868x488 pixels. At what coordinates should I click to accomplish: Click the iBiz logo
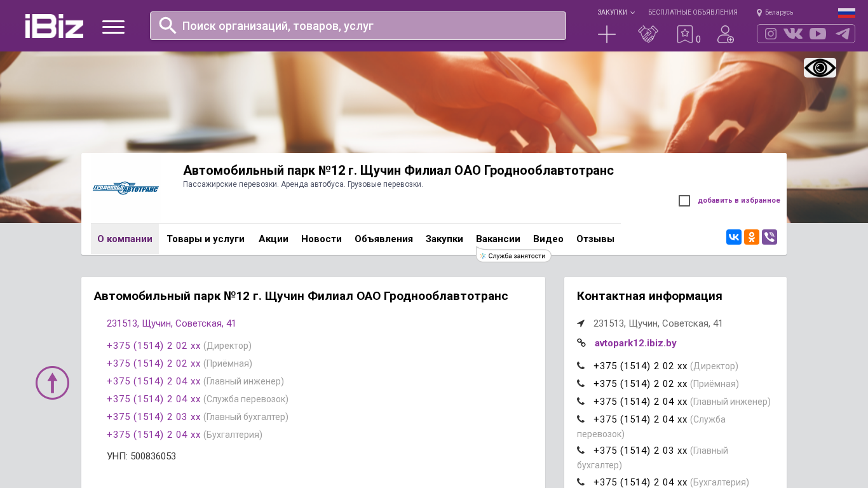pyautogui.click(x=54, y=26)
